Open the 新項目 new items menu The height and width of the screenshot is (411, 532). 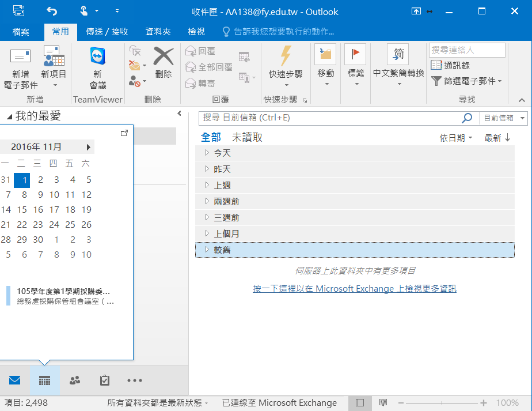(54, 67)
